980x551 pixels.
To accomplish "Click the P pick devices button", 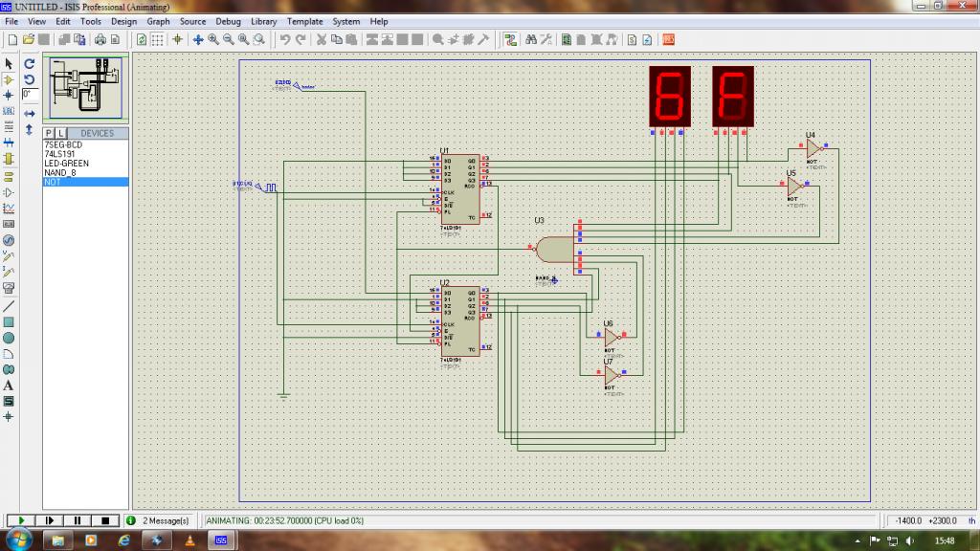I will (x=49, y=133).
